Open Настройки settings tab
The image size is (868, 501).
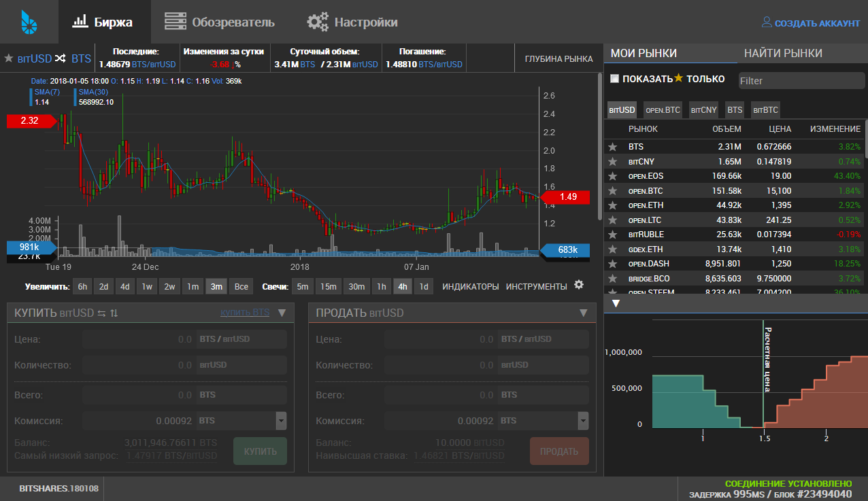click(352, 22)
